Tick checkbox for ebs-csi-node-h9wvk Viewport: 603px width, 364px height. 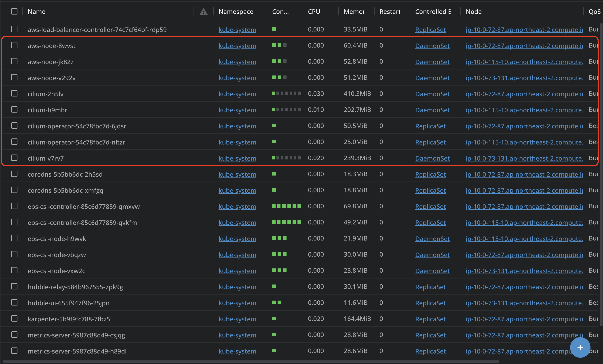tap(14, 238)
